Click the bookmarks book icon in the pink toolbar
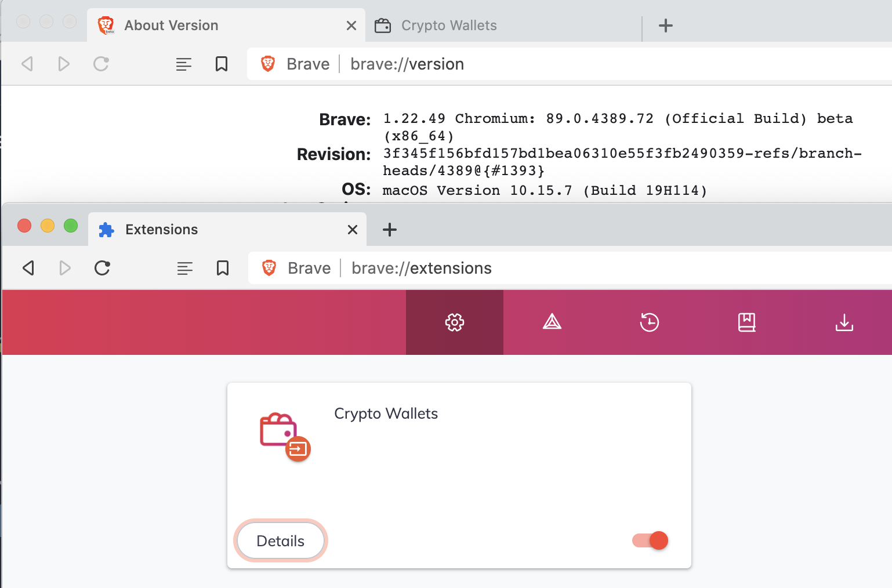Viewport: 892px width, 588px height. click(x=746, y=322)
